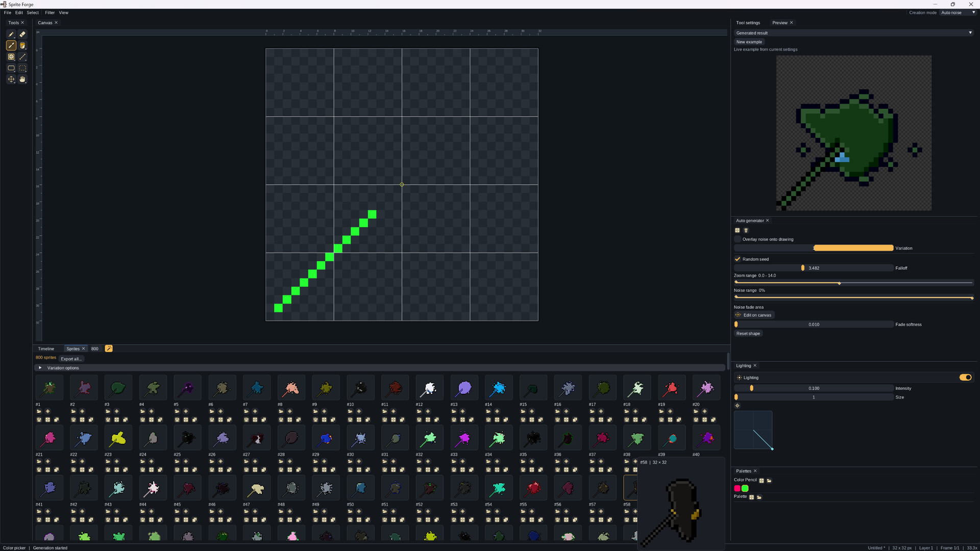Image resolution: width=980 pixels, height=551 pixels.
Task: Select the dotted Rectangular selection tool
Action: click(x=22, y=68)
